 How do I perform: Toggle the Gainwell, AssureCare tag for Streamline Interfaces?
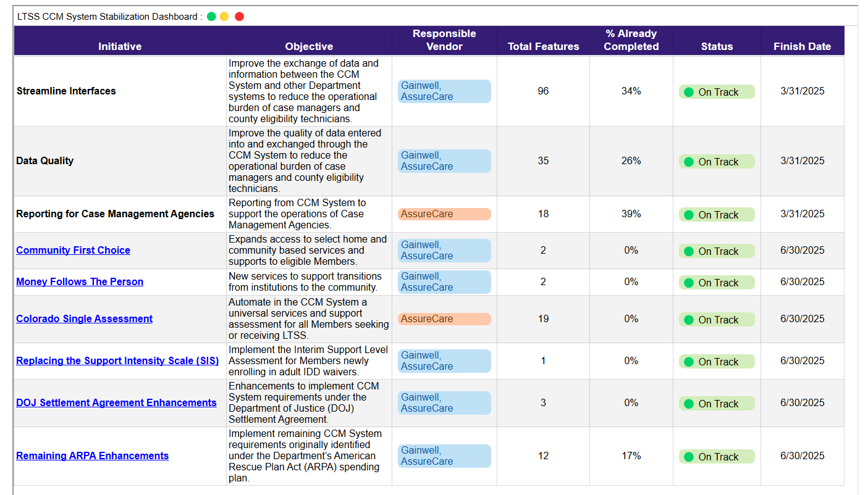[444, 91]
